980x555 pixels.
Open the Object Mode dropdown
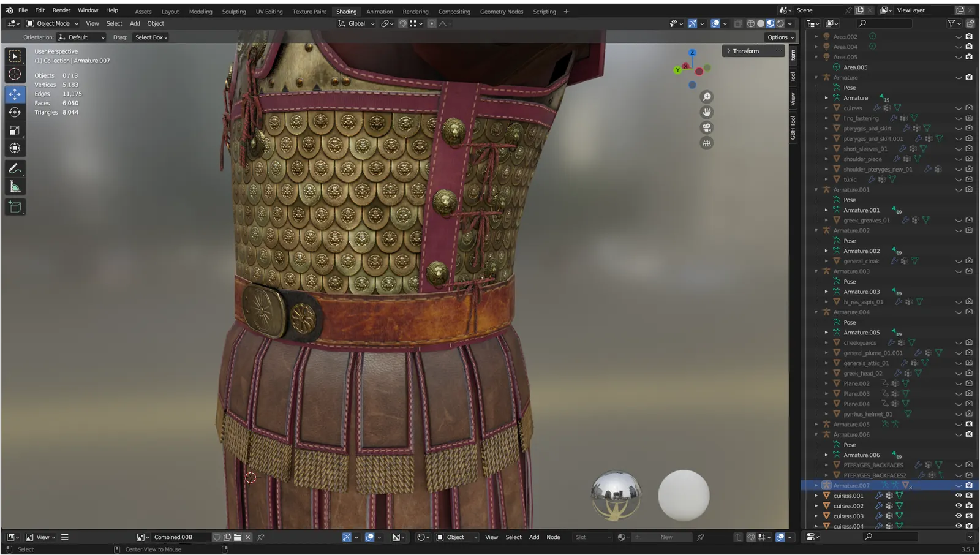click(53, 23)
